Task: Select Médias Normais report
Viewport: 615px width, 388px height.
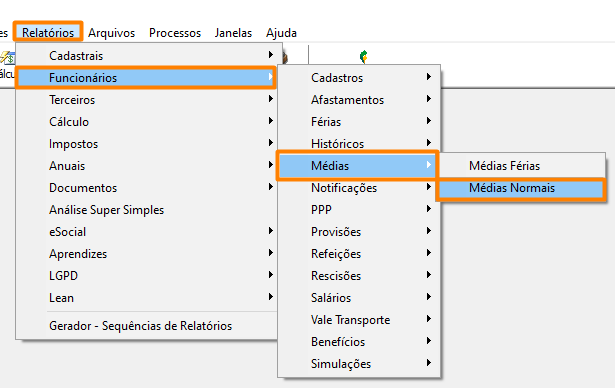Action: (521, 188)
